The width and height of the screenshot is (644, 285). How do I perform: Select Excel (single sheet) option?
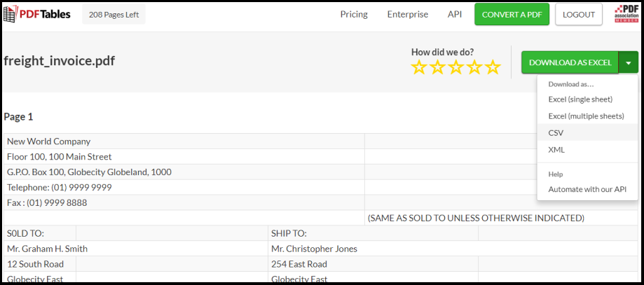pyautogui.click(x=580, y=99)
